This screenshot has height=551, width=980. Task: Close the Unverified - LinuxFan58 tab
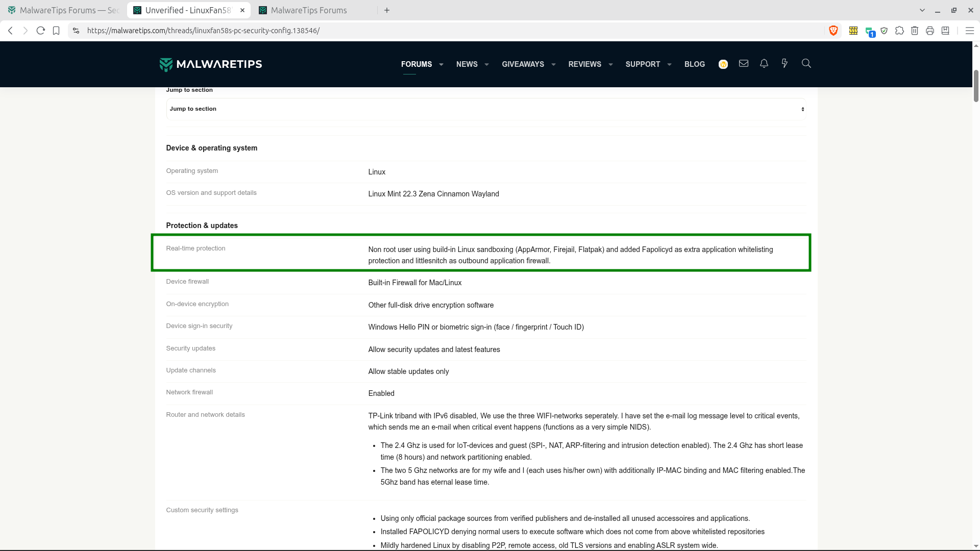(242, 10)
